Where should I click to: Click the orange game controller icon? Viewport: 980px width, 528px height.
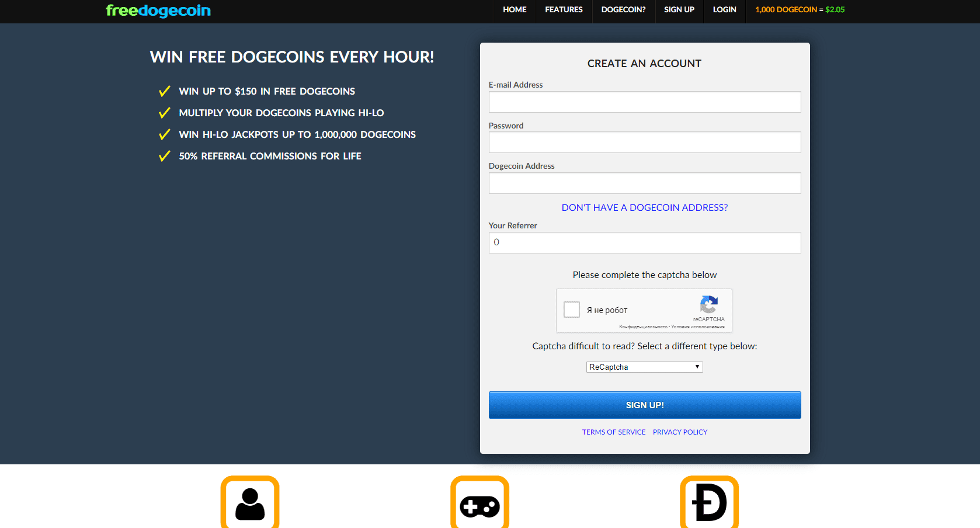(x=479, y=502)
